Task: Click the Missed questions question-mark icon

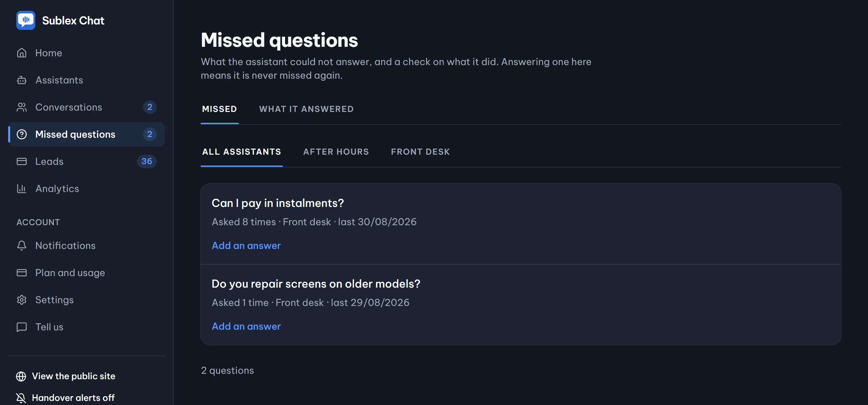Action: pos(22,134)
